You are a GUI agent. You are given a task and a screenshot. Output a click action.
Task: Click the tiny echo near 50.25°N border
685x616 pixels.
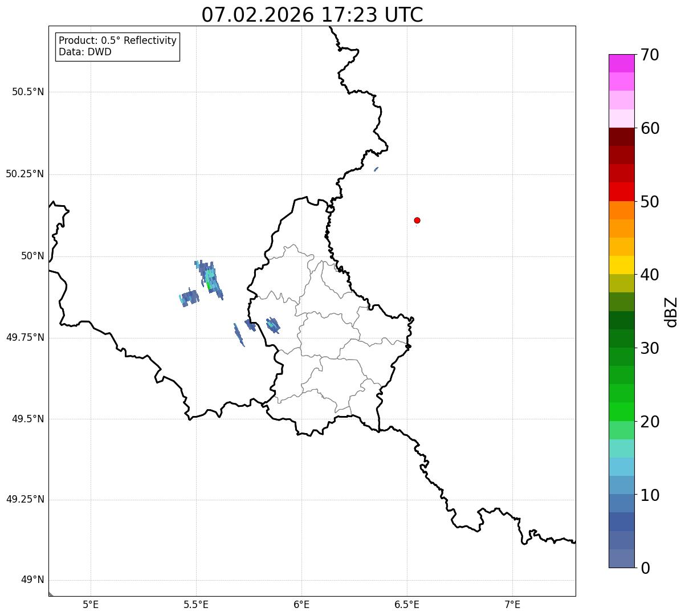point(376,169)
